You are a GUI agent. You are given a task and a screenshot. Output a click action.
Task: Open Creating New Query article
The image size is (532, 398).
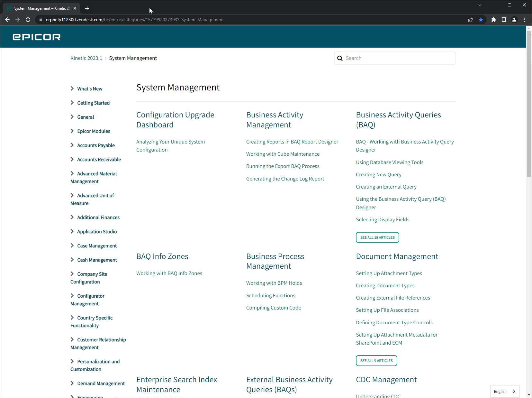[x=379, y=175]
